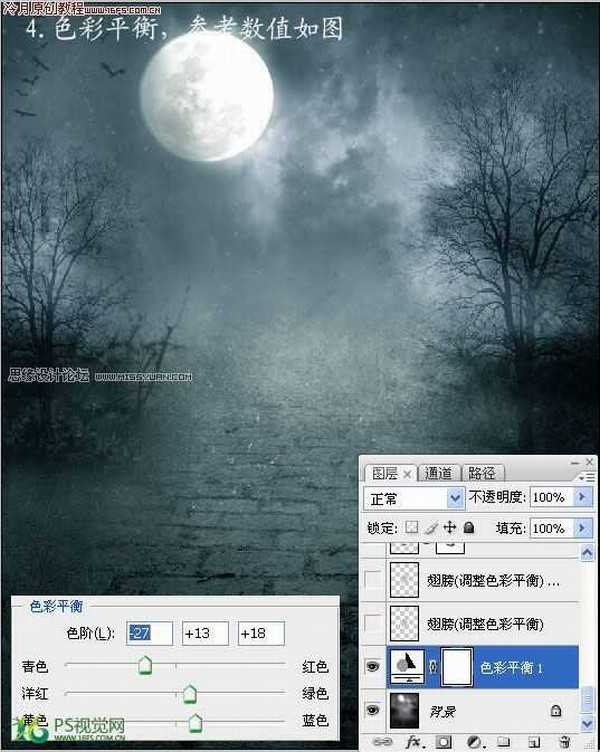Open the 正常 blend mode dropdown
Screen dimensions: 600x752
tap(456, 497)
